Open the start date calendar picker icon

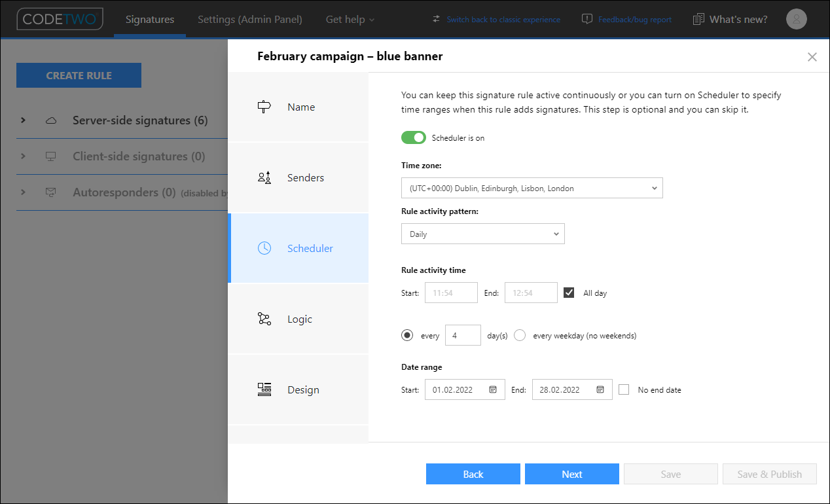pyautogui.click(x=493, y=389)
